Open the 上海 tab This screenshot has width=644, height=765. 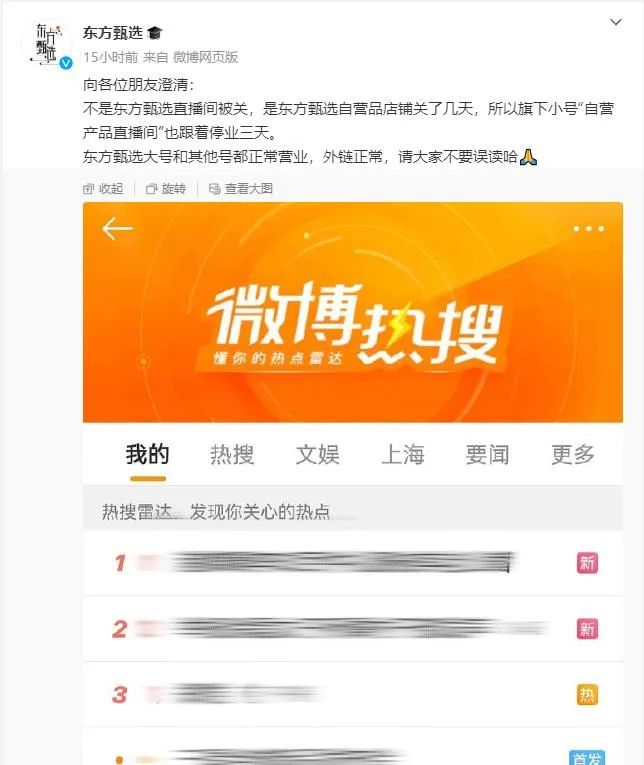(x=402, y=454)
